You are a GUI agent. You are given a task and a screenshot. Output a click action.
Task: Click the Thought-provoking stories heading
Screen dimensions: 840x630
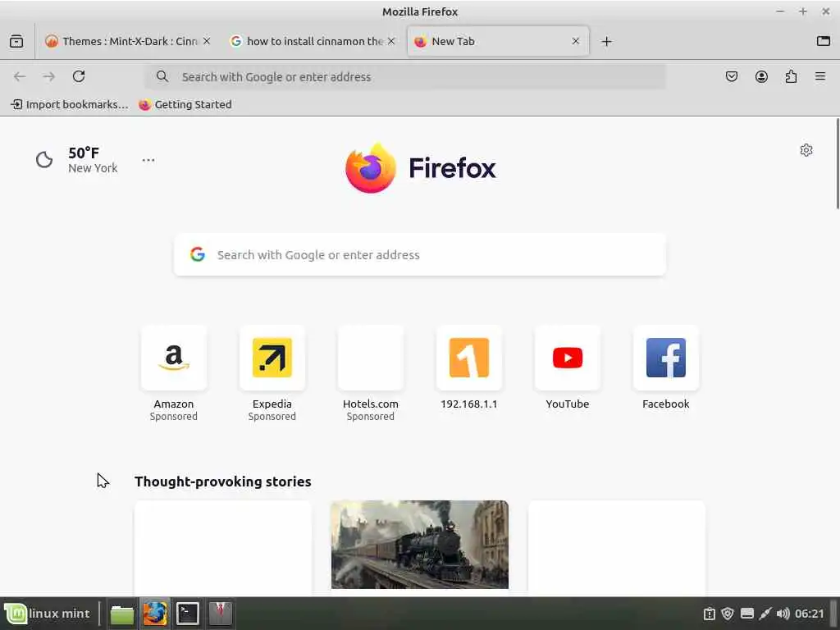(223, 482)
